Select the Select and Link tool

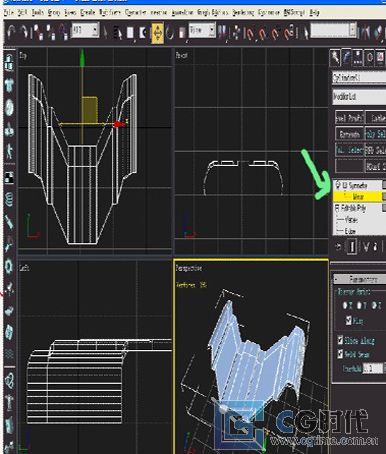pos(39,33)
